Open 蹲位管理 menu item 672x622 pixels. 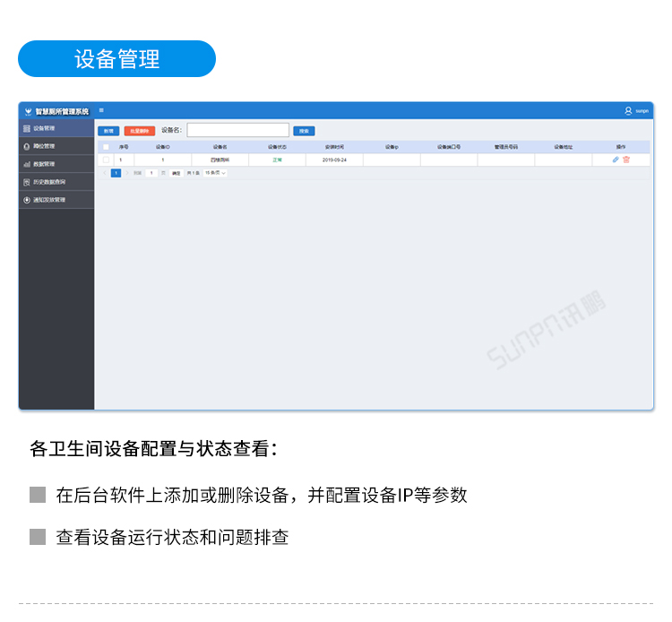tap(56, 146)
